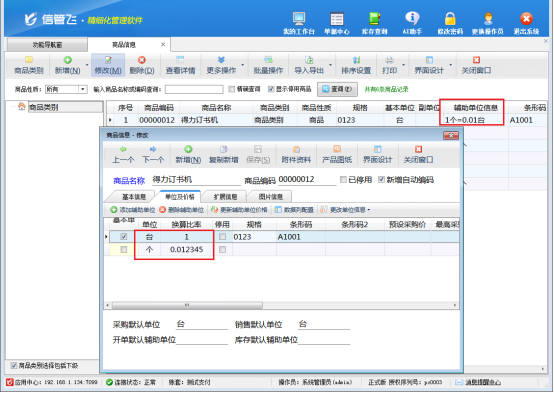Expand the 新增(N) dropdown arrow in the main toolbar
Image resolution: width=554 pixels, height=393 pixels.
(87, 65)
